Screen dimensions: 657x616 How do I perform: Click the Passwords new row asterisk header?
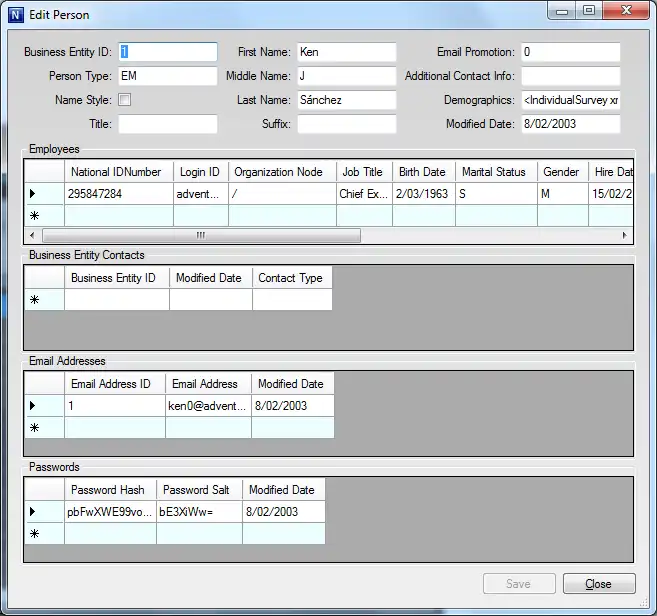click(x=44, y=533)
